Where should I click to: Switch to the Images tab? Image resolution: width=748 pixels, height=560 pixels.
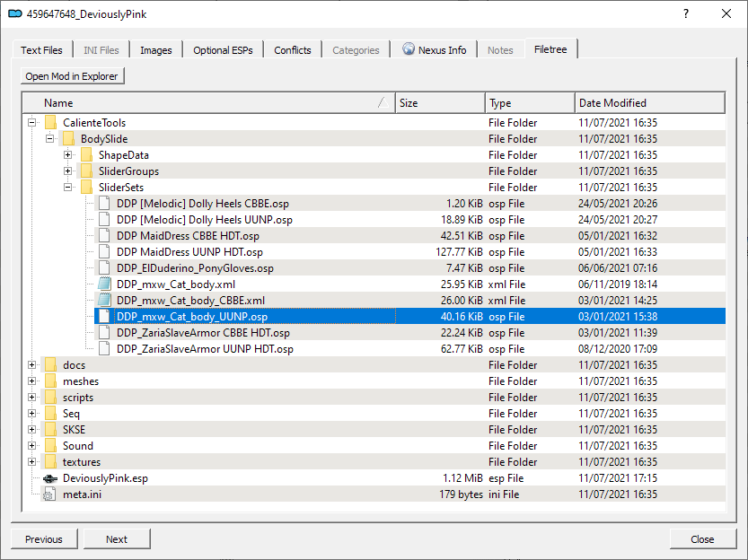(x=156, y=50)
